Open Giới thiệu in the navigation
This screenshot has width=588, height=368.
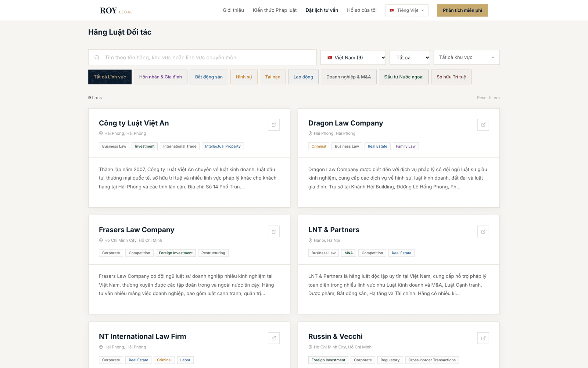pyautogui.click(x=233, y=10)
